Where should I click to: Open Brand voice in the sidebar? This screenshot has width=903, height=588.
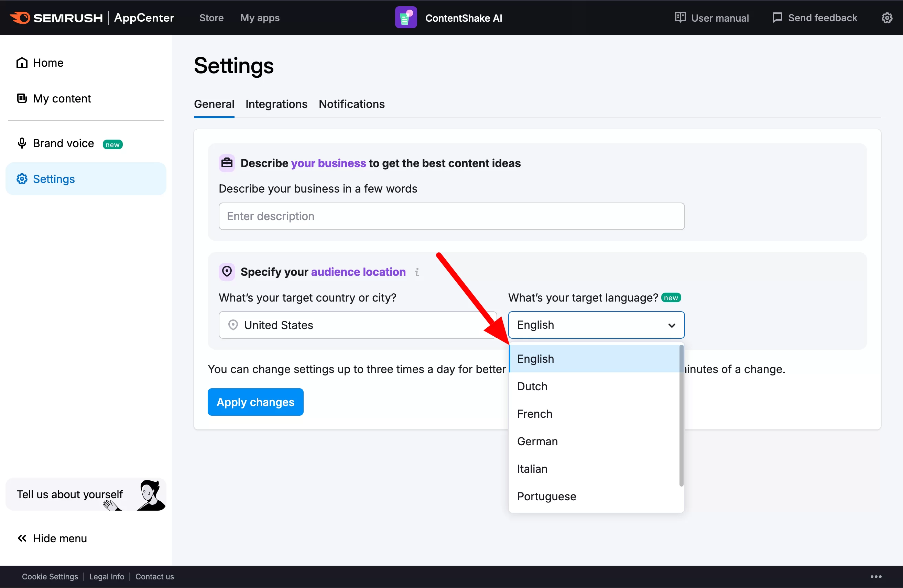pos(86,143)
